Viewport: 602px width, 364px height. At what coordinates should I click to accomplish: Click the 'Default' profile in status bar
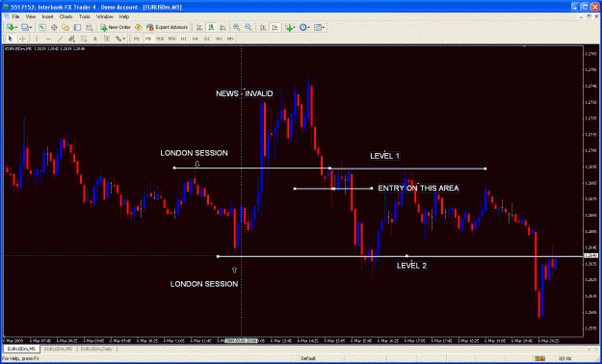pos(308,358)
